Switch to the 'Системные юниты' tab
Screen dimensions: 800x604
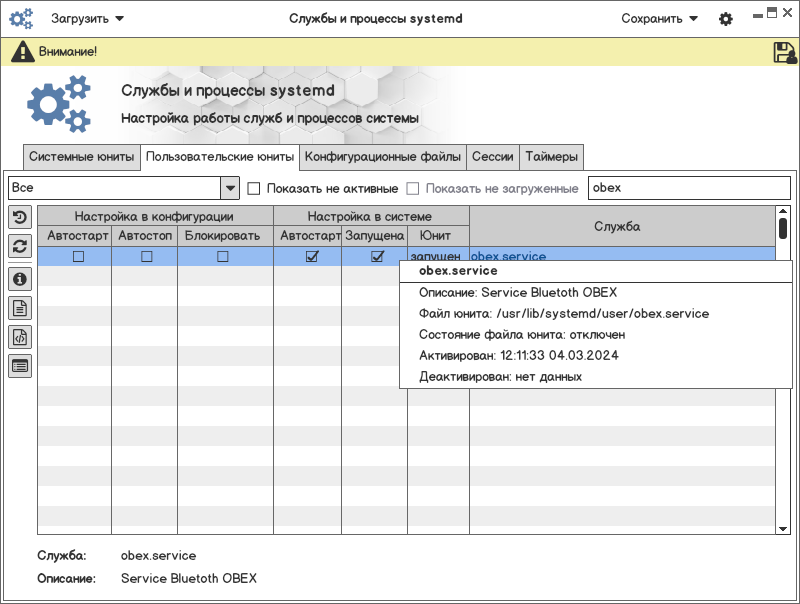click(x=81, y=157)
